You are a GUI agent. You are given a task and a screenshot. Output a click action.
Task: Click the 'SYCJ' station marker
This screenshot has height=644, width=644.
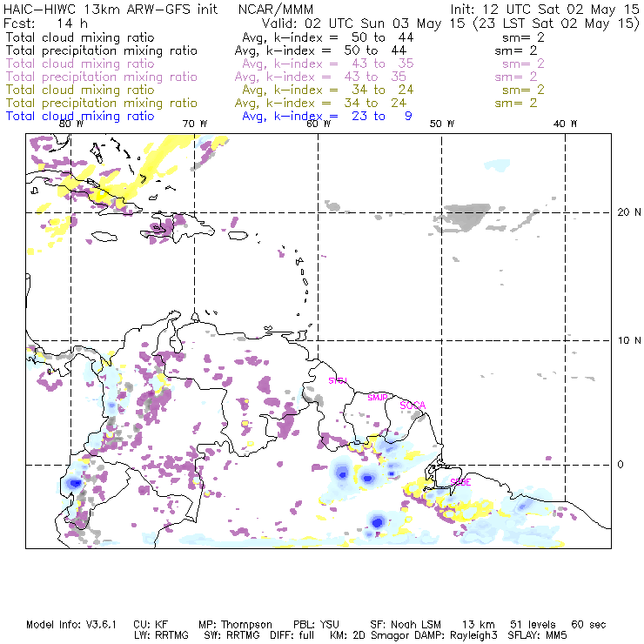(338, 380)
